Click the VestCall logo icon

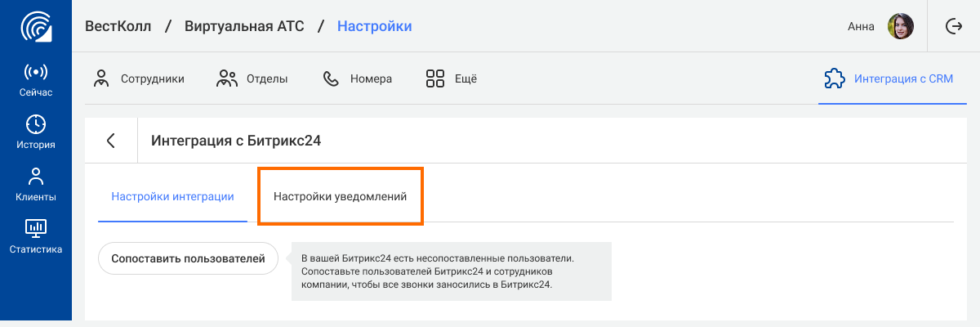pyautogui.click(x=36, y=27)
